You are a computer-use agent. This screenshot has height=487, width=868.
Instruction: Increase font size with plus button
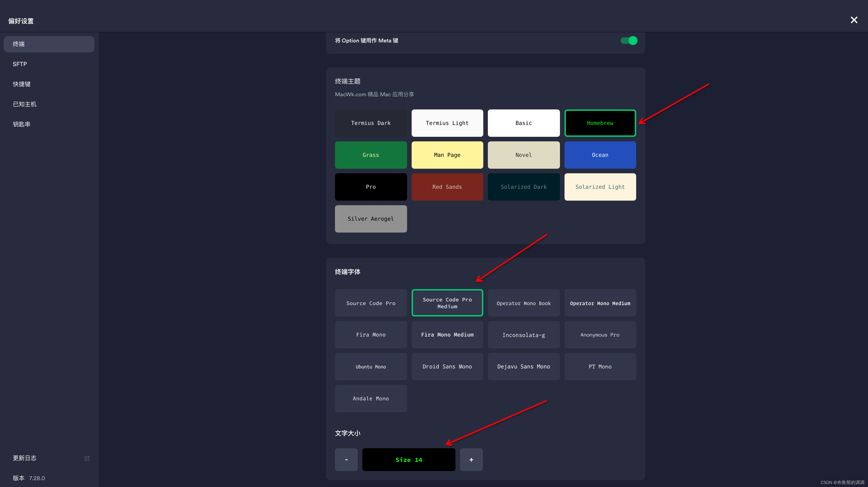coord(471,460)
